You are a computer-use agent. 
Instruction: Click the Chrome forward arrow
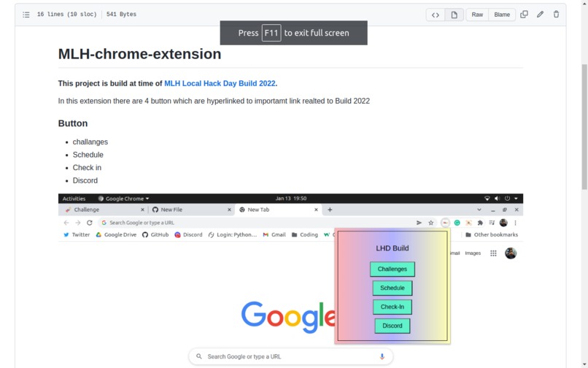coord(78,223)
